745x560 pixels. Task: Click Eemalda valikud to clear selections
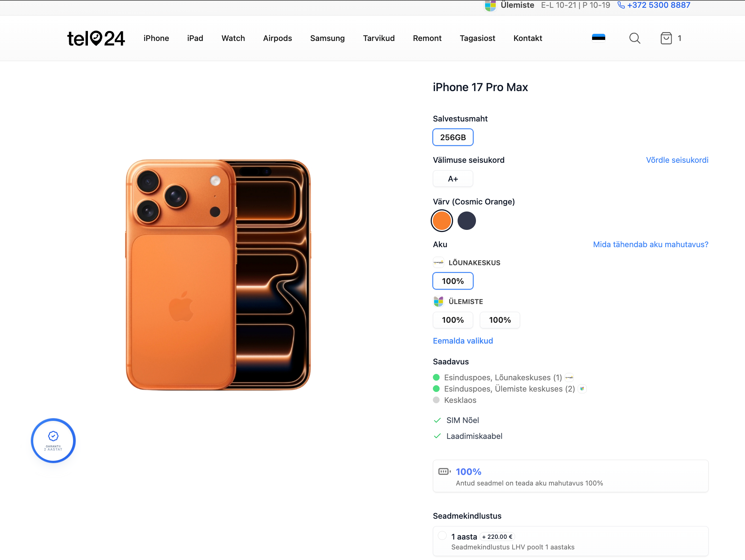pyautogui.click(x=463, y=341)
